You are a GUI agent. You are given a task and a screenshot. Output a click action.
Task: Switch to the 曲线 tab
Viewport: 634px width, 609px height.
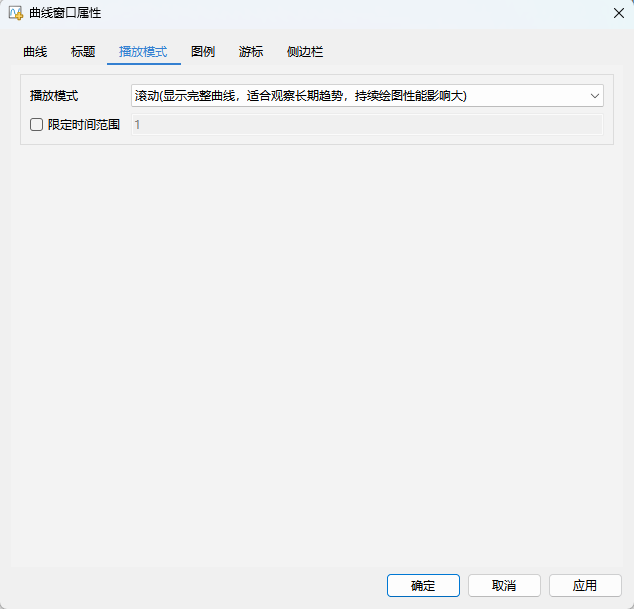35,51
